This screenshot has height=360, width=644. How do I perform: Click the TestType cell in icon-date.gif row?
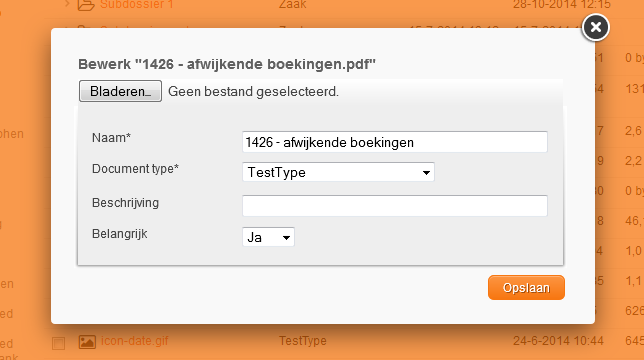[303, 341]
